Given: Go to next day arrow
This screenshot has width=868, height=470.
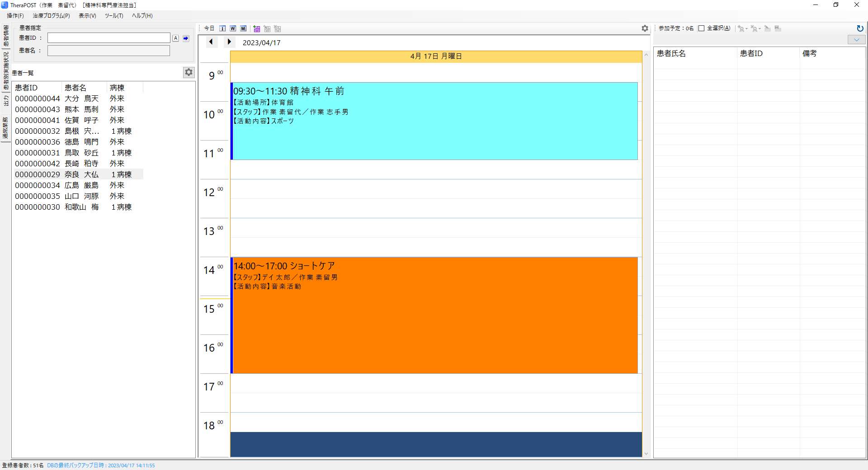Looking at the screenshot, I should tap(229, 42).
